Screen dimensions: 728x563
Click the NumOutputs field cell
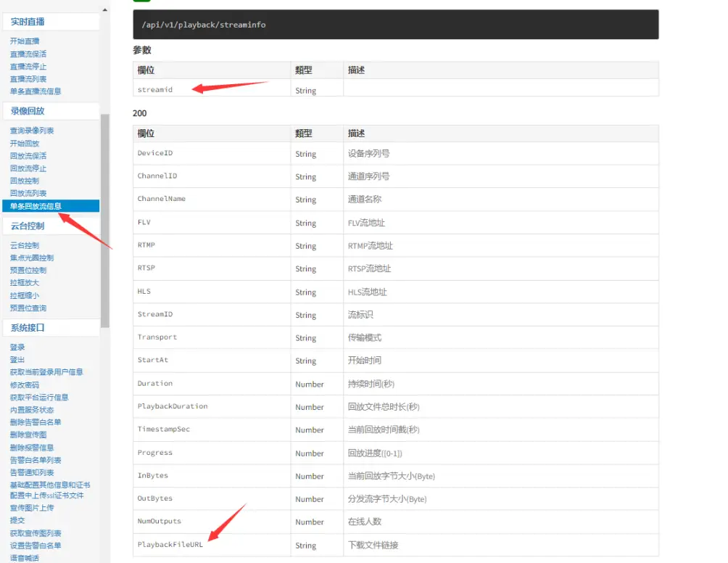[212, 521]
